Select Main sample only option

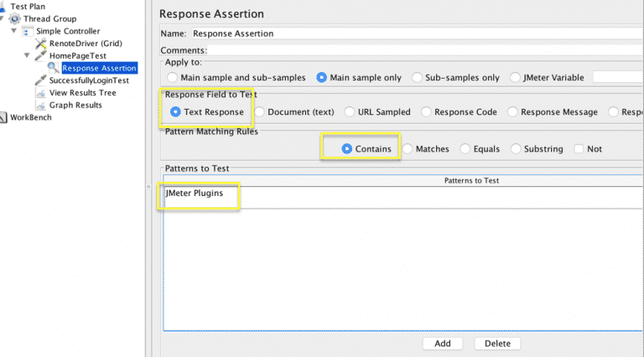(359, 78)
